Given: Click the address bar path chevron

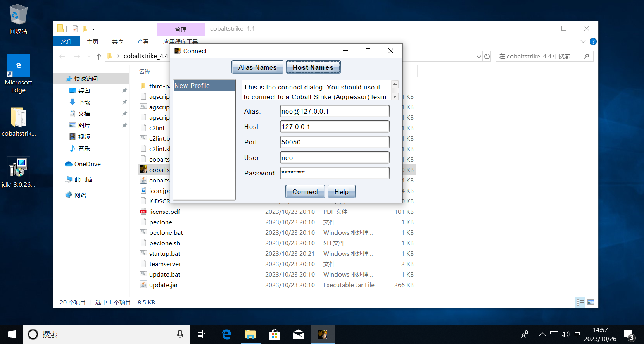Looking at the screenshot, I should point(118,56).
